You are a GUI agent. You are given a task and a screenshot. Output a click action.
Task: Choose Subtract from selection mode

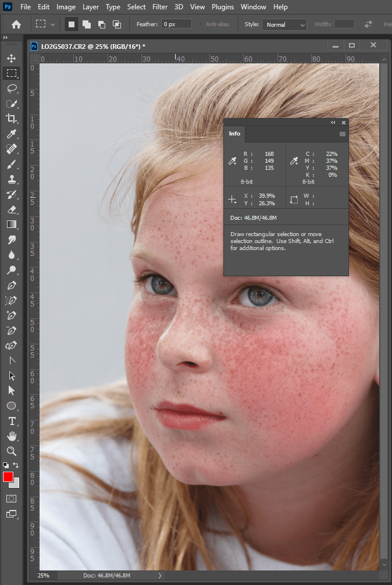click(x=101, y=24)
